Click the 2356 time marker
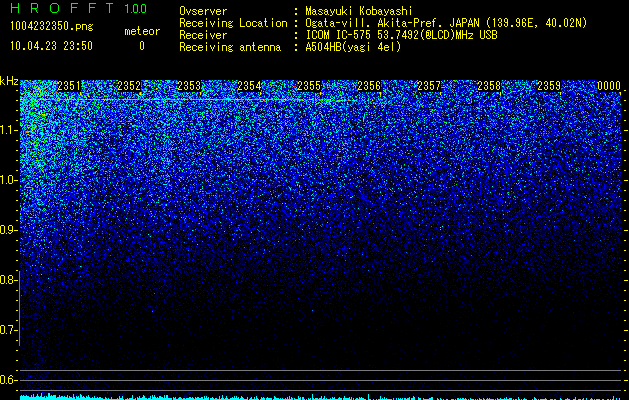Viewport: 629px width, 400px height. (369, 86)
